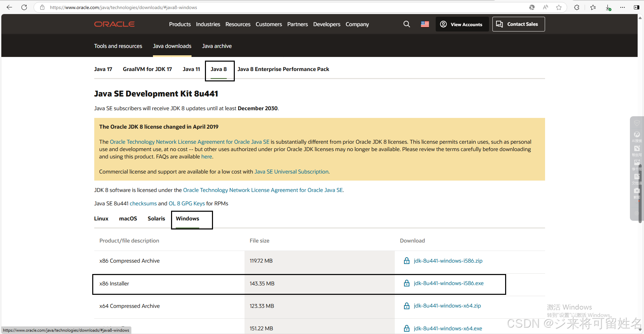Open settings gear in side panel
The height and width of the screenshot is (334, 644).
click(637, 213)
